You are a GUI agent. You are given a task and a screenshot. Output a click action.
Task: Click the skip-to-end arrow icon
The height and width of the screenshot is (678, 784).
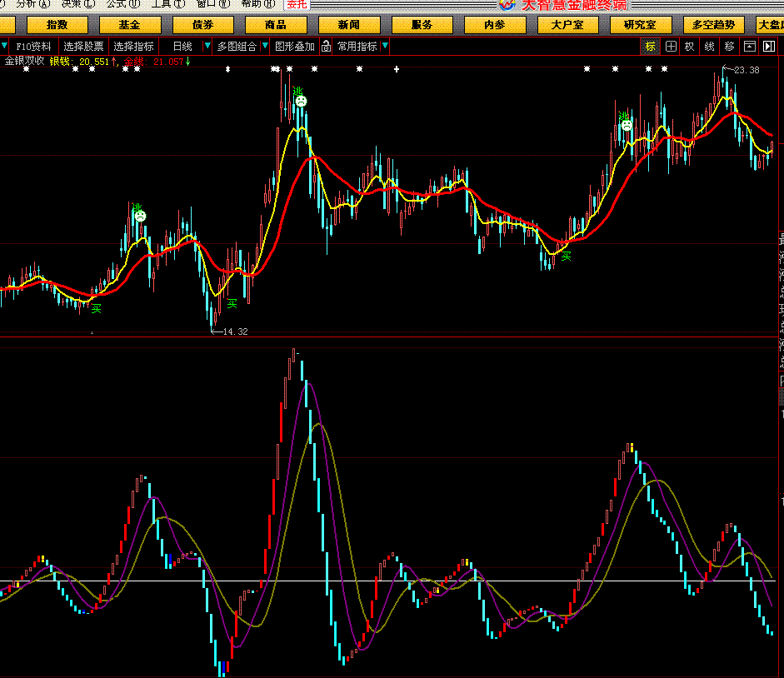pyautogui.click(x=768, y=47)
